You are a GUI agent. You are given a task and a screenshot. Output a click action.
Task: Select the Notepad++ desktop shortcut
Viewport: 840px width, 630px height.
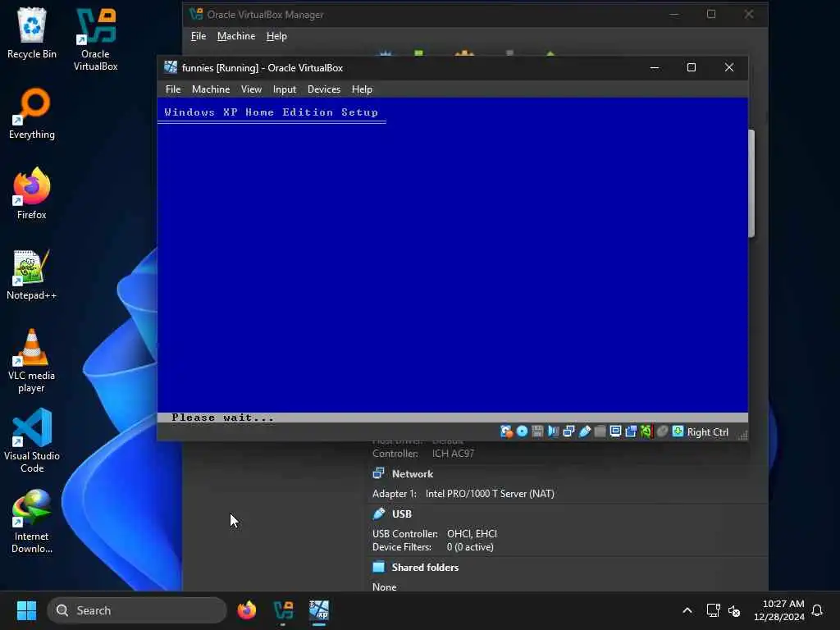click(32, 274)
